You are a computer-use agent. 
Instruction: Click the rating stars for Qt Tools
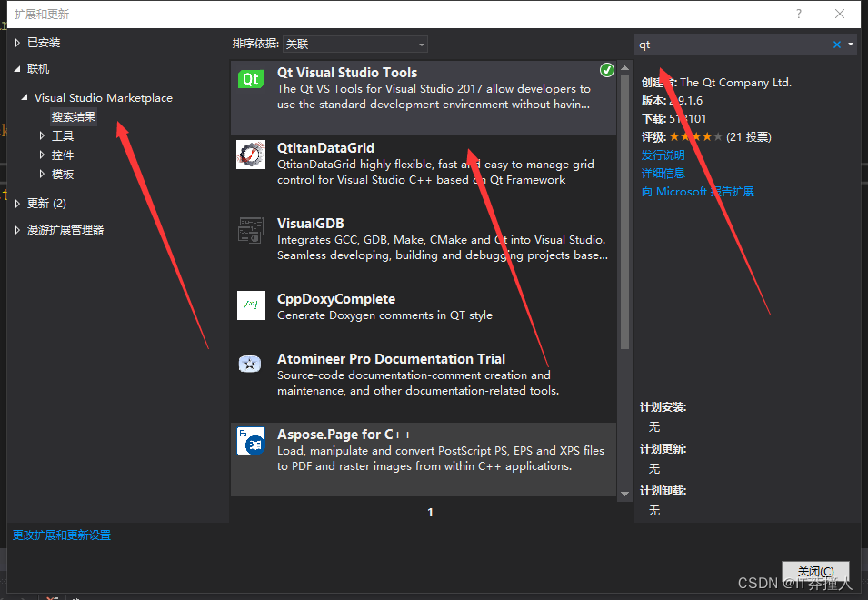pyautogui.click(x=696, y=136)
